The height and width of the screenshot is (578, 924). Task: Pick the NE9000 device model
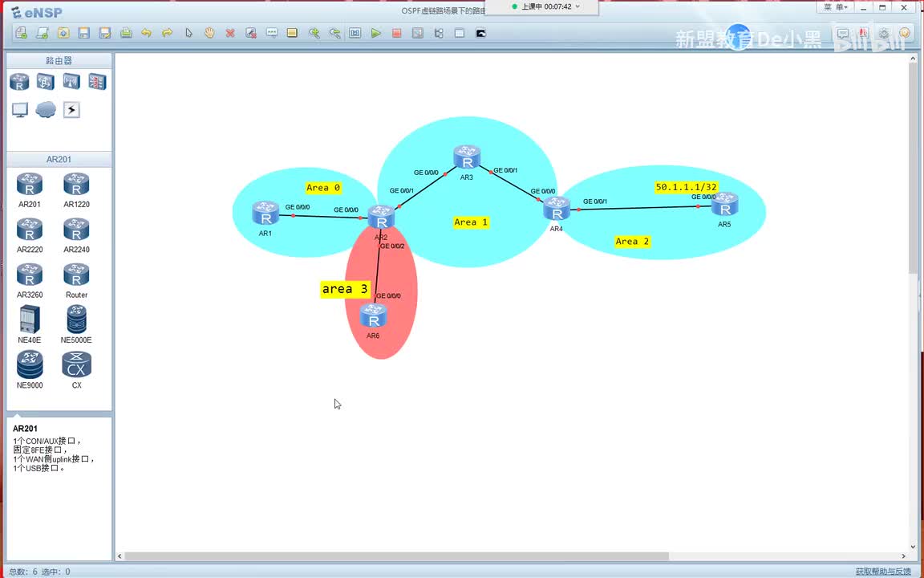tap(30, 370)
